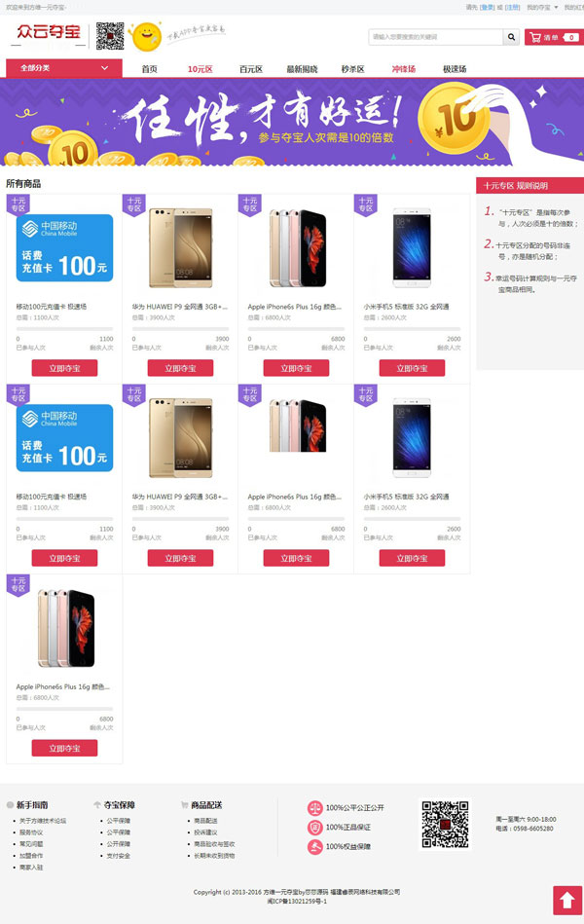Click the yellow smiley mascot icon
The image size is (584, 924).
pos(146,37)
